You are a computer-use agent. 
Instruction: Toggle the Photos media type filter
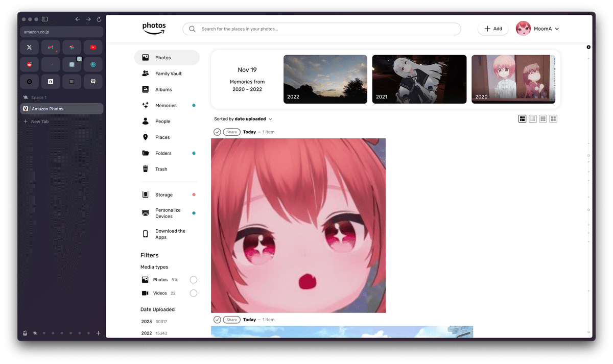[194, 280]
